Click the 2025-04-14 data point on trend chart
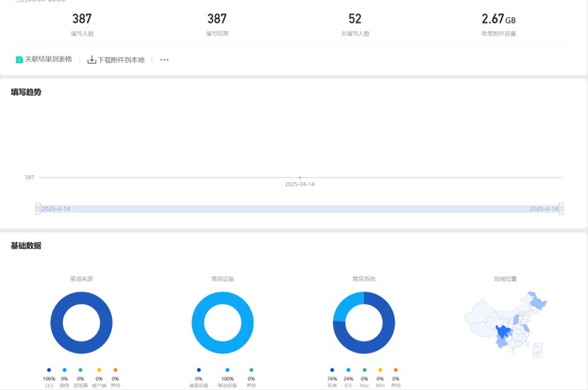 (x=300, y=177)
